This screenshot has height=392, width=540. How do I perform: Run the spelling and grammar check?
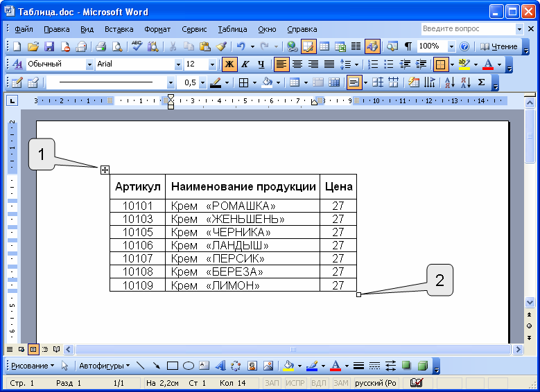tap(137, 46)
